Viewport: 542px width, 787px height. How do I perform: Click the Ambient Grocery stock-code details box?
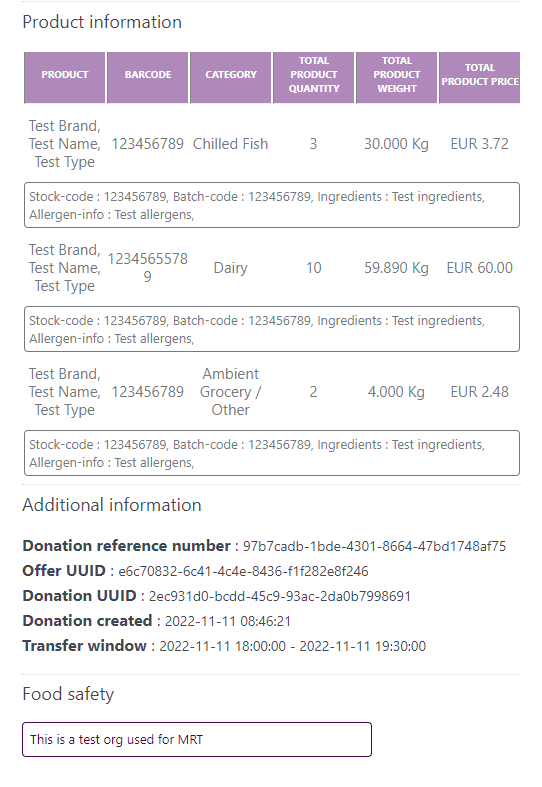(272, 453)
